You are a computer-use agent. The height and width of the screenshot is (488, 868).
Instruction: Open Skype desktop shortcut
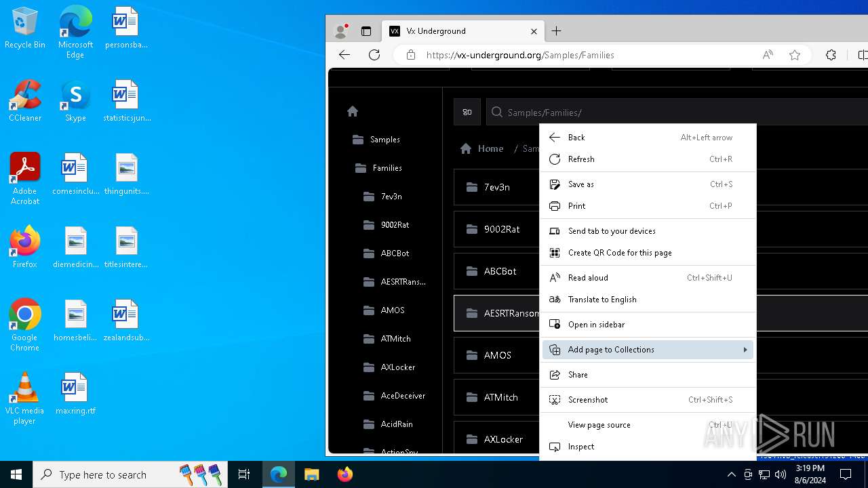point(75,102)
